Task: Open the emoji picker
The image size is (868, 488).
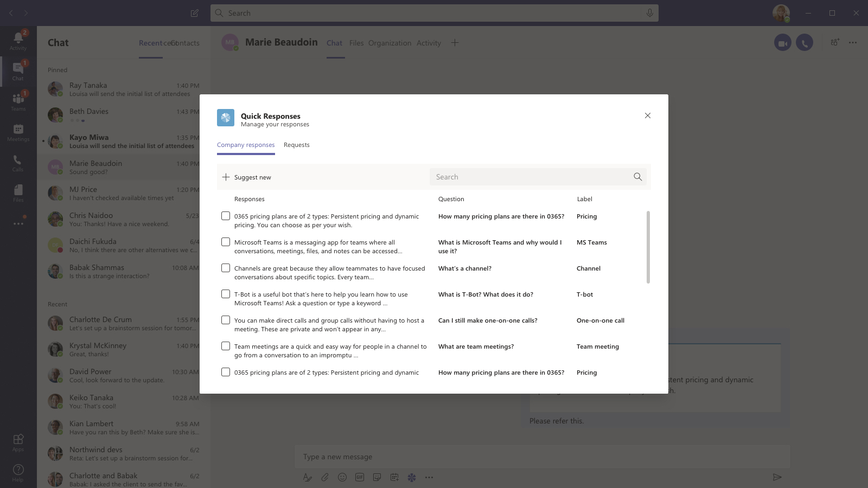Action: point(342,477)
